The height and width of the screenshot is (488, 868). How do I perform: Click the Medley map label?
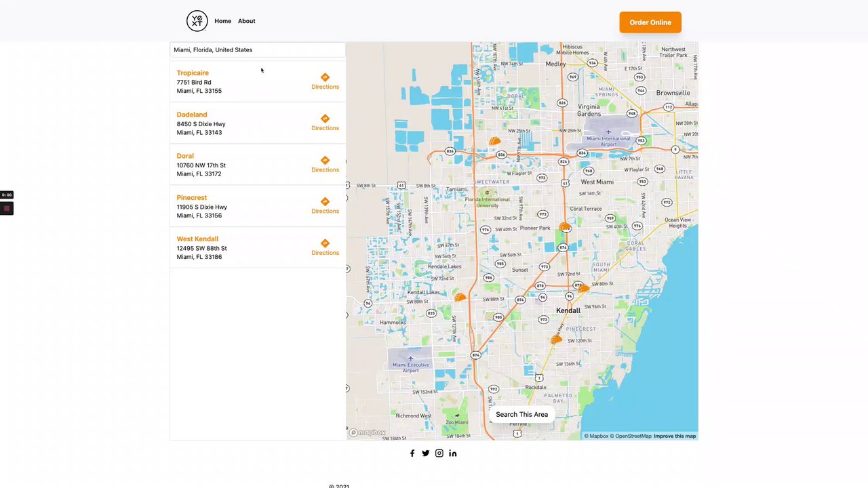click(x=555, y=64)
